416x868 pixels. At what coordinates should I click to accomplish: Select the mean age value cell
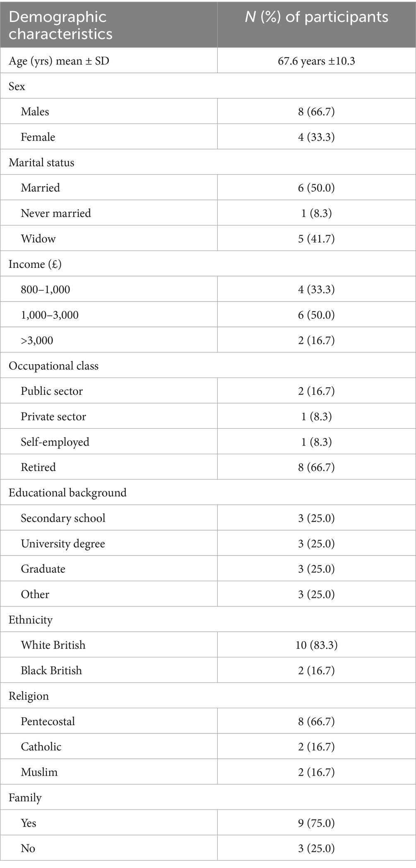click(x=316, y=61)
